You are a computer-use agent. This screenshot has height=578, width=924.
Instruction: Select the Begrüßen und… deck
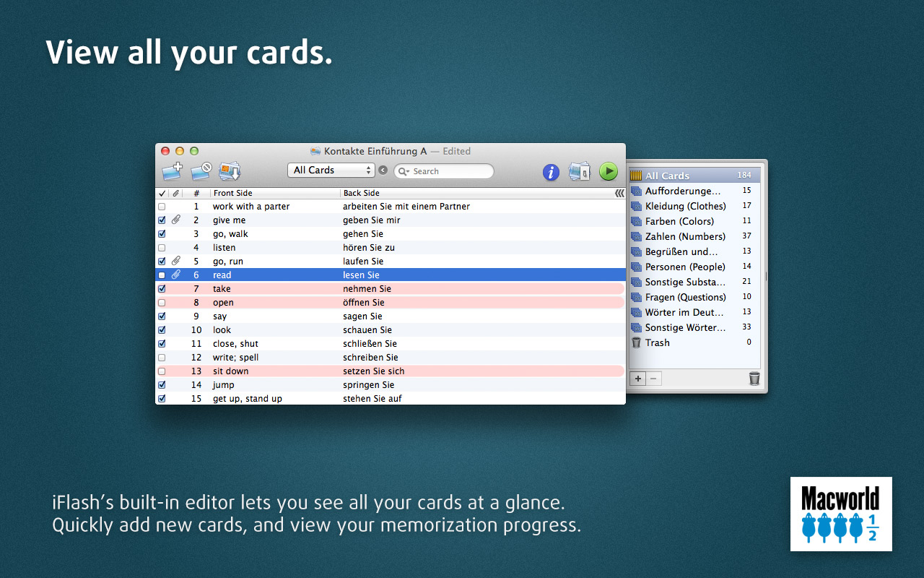[694, 251]
